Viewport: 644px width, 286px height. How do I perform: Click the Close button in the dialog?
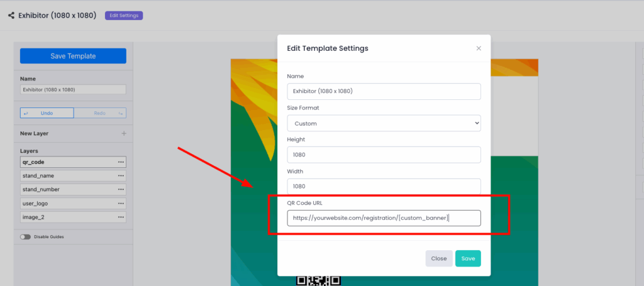(x=438, y=258)
